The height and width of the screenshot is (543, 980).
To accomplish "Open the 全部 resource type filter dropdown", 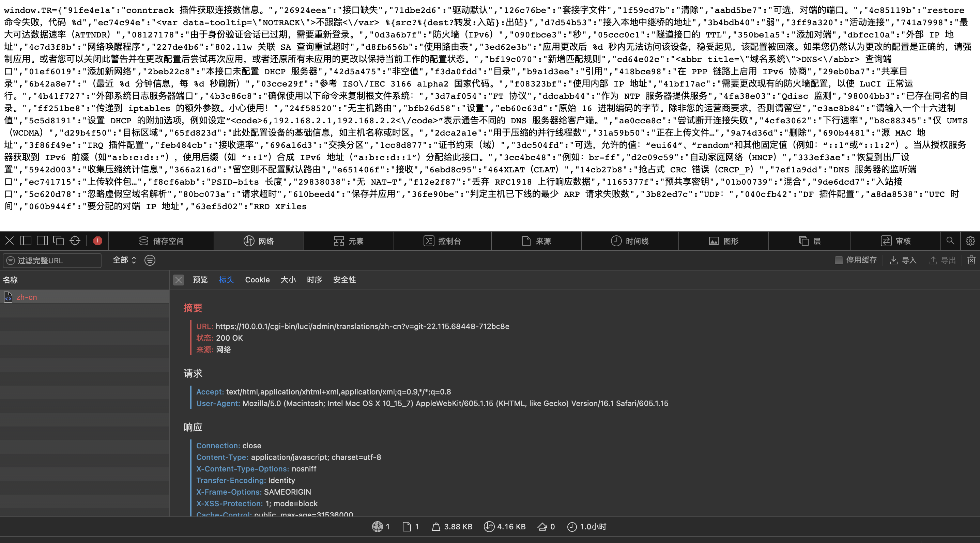I will tap(124, 260).
